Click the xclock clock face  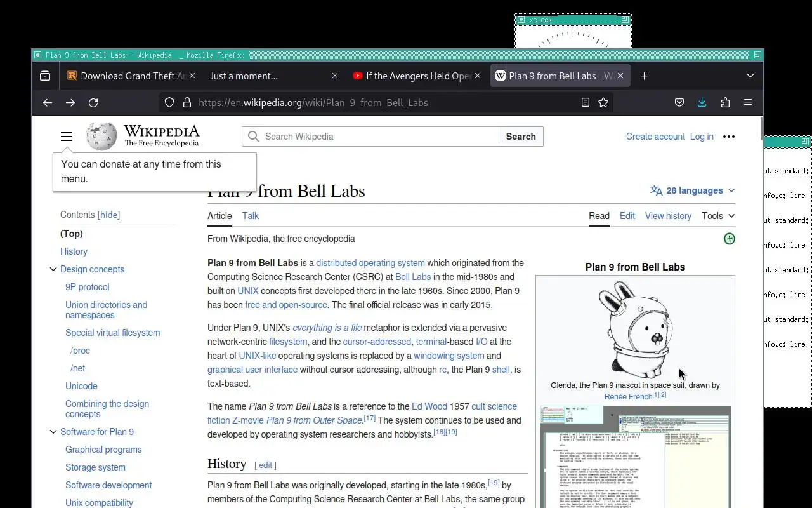[x=573, y=37]
